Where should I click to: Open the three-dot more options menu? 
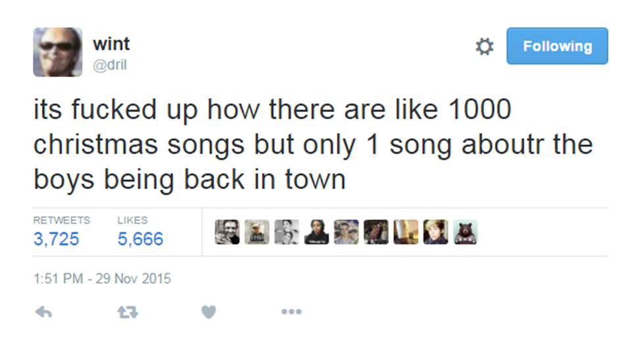coord(291,312)
